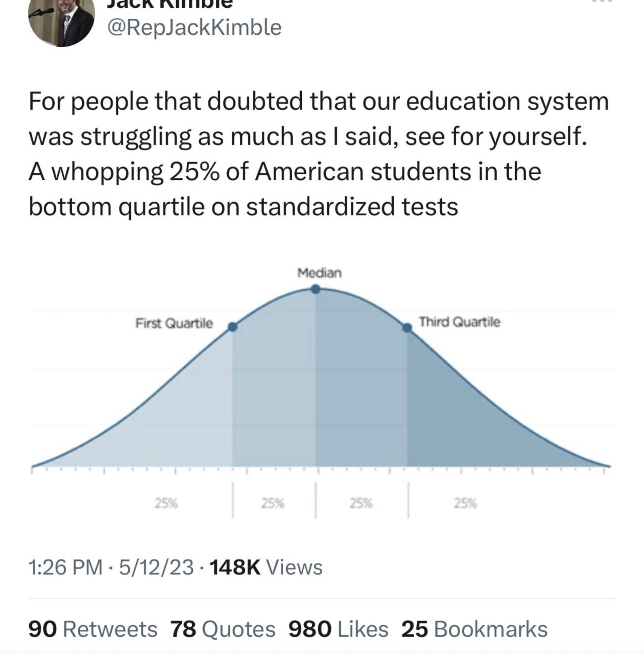Image resolution: width=644 pixels, height=654 pixels.
Task: Click the Median dot on the curve
Action: tap(316, 289)
